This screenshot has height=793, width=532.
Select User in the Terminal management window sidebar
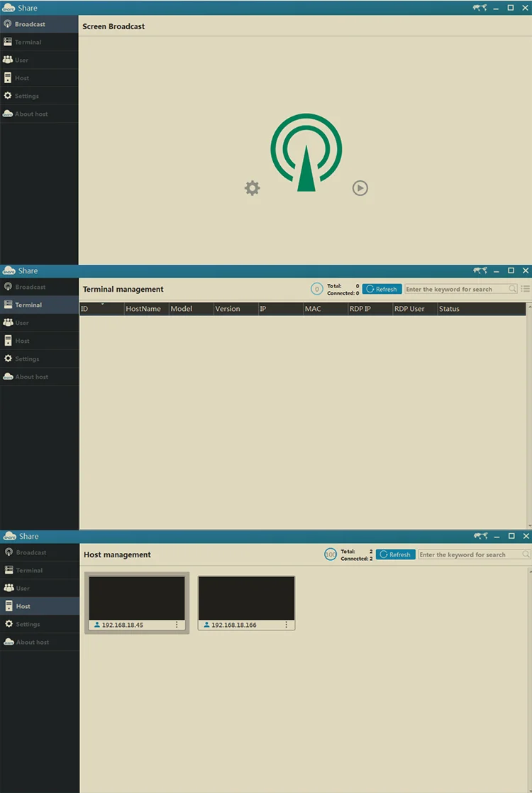39,322
